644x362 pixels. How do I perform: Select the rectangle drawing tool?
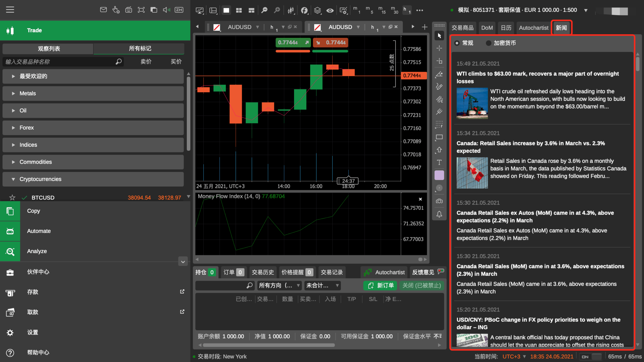(439, 137)
